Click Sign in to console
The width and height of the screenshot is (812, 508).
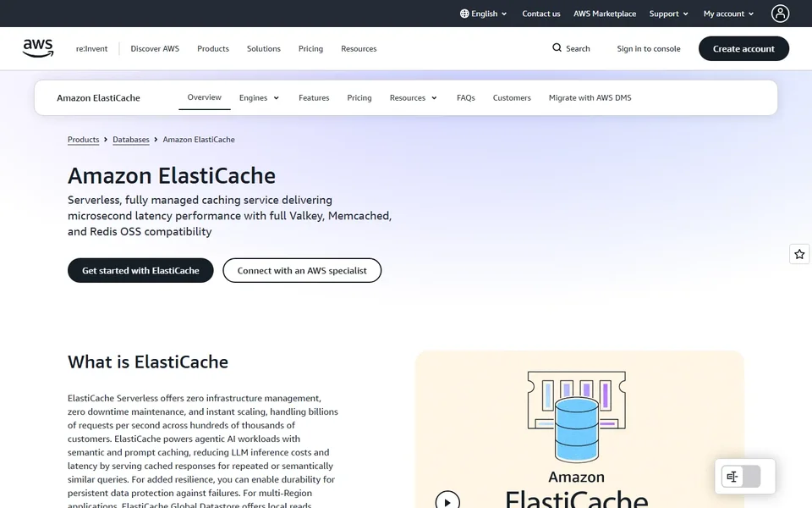click(x=649, y=48)
